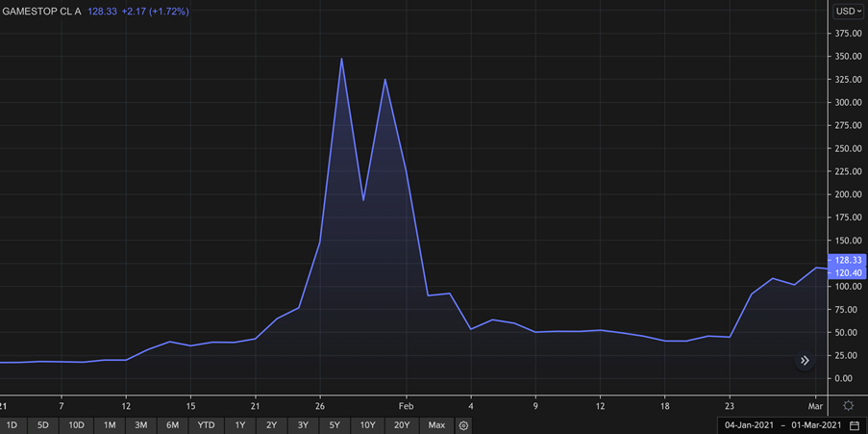
Task: Show 10Y price history
Action: (x=367, y=425)
